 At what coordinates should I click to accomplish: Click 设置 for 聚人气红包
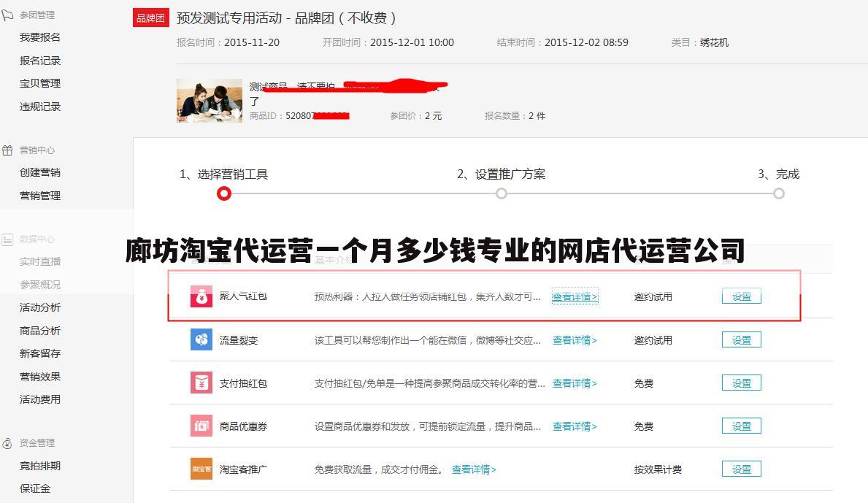[x=740, y=296]
